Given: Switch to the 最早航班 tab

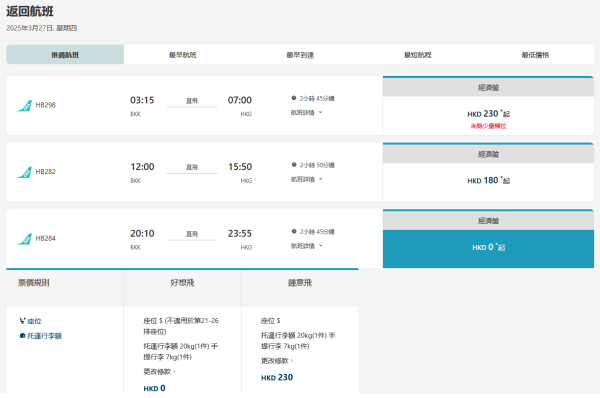Looking at the screenshot, I should [183, 55].
